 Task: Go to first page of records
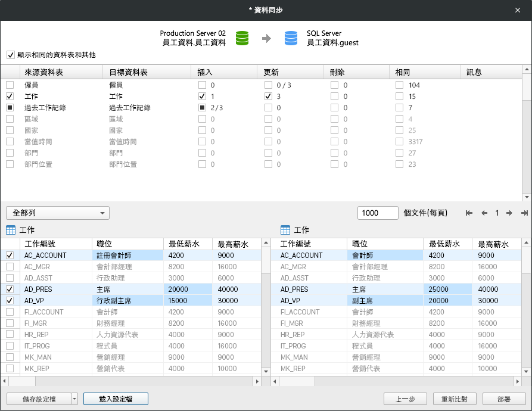(x=469, y=213)
